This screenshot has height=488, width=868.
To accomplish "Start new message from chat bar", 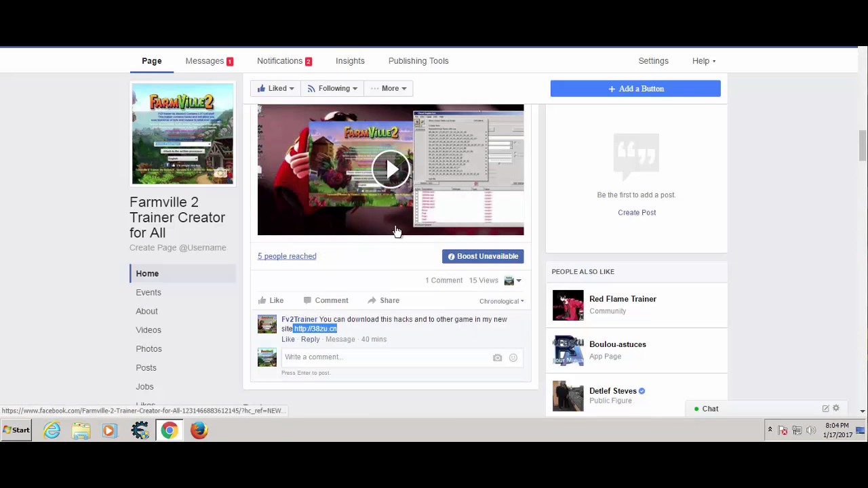I will pos(825,408).
